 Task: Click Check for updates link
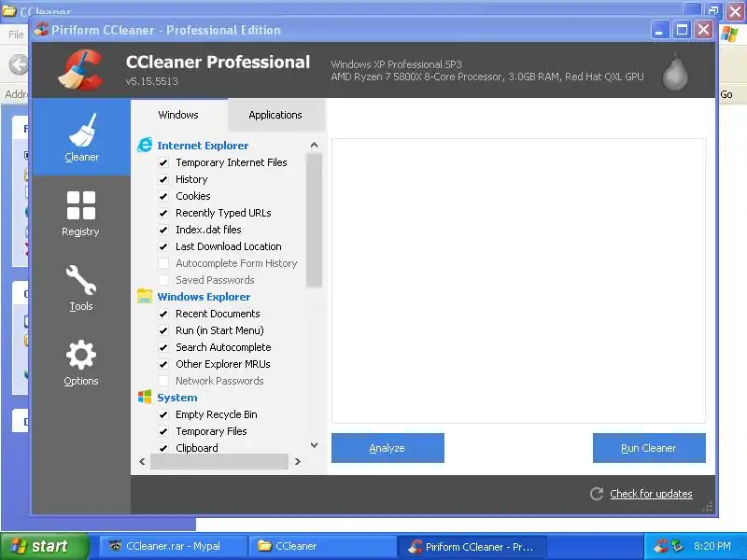pyautogui.click(x=651, y=494)
